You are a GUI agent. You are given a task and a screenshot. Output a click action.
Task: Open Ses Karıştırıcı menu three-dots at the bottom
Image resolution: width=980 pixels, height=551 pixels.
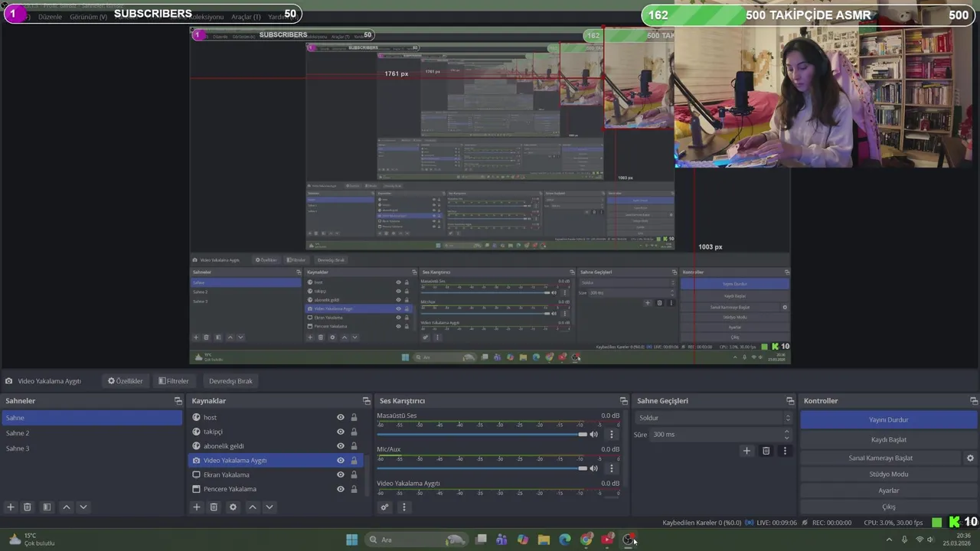[404, 507]
